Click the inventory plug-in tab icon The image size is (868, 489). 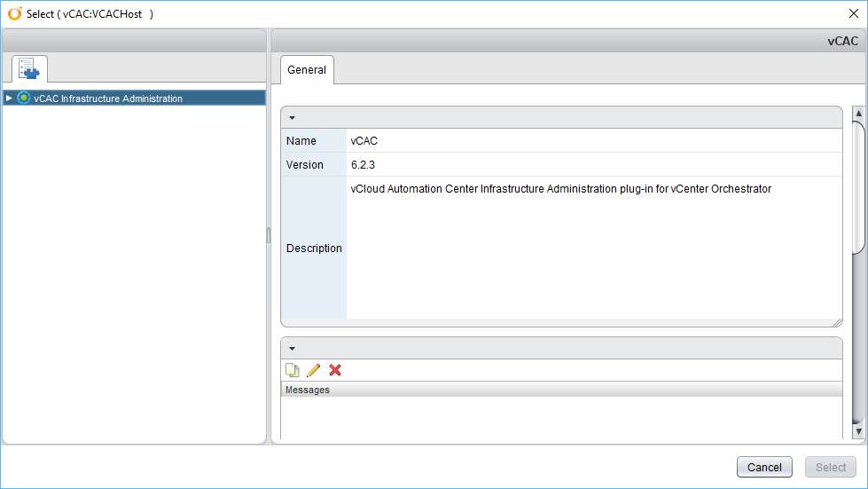pos(28,68)
